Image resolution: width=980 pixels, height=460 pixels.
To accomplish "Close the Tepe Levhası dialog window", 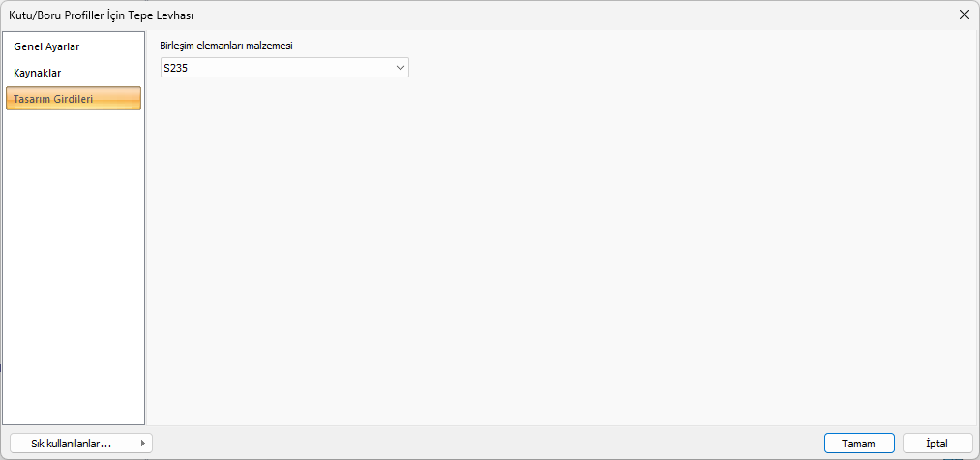I will point(964,15).
